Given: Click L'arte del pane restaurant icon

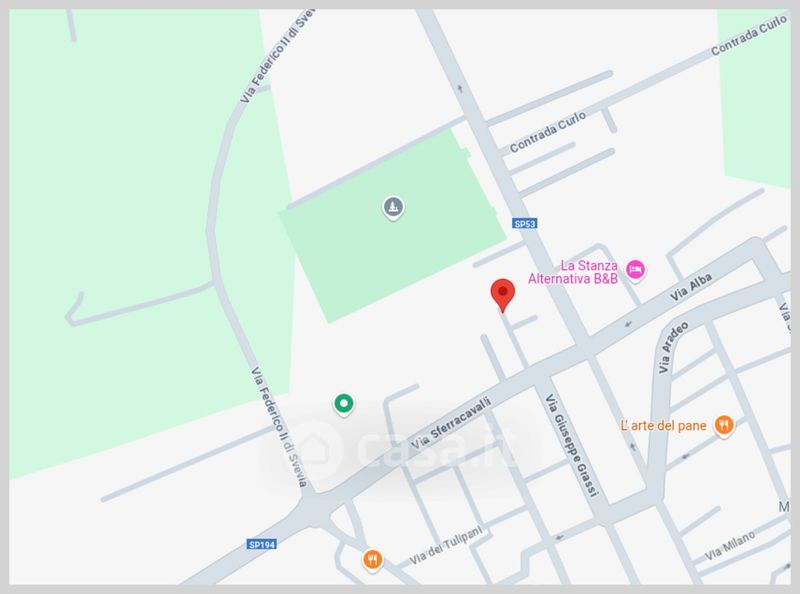Looking at the screenshot, I should [x=723, y=426].
